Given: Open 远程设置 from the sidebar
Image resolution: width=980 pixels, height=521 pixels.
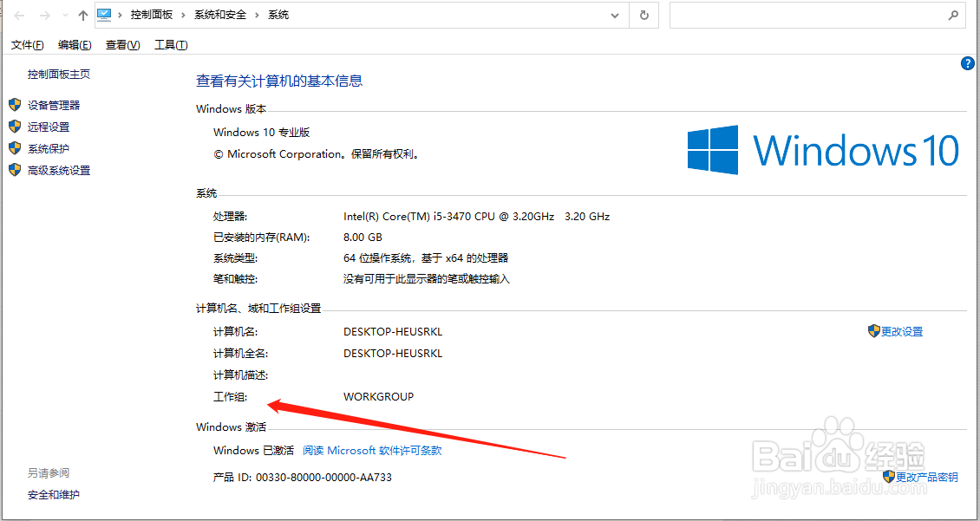Looking at the screenshot, I should [49, 127].
